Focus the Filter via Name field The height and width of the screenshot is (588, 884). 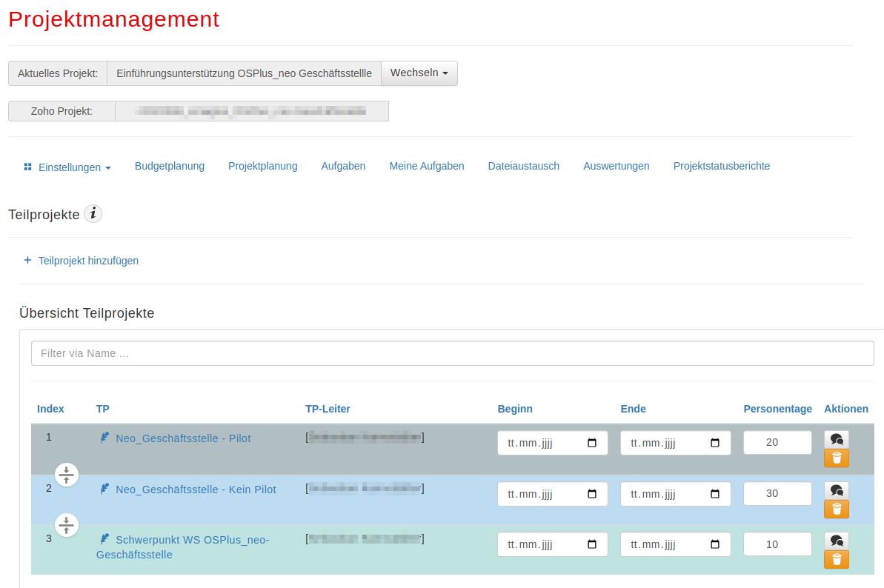[453, 353]
